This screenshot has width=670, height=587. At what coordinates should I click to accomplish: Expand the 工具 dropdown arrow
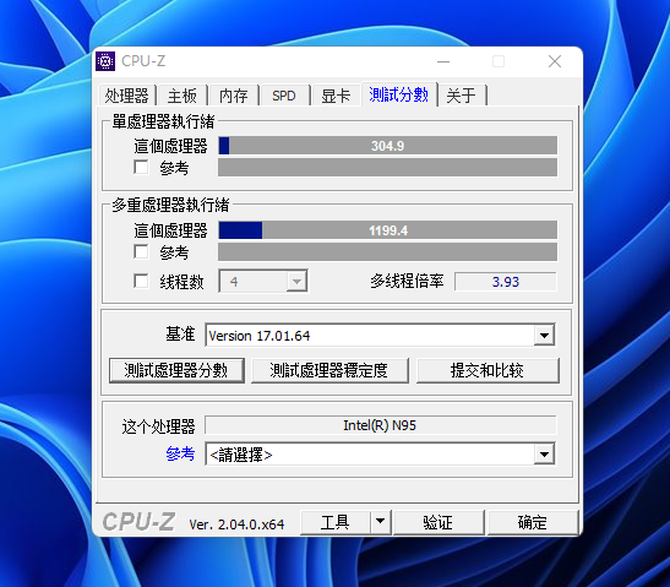pos(380,522)
